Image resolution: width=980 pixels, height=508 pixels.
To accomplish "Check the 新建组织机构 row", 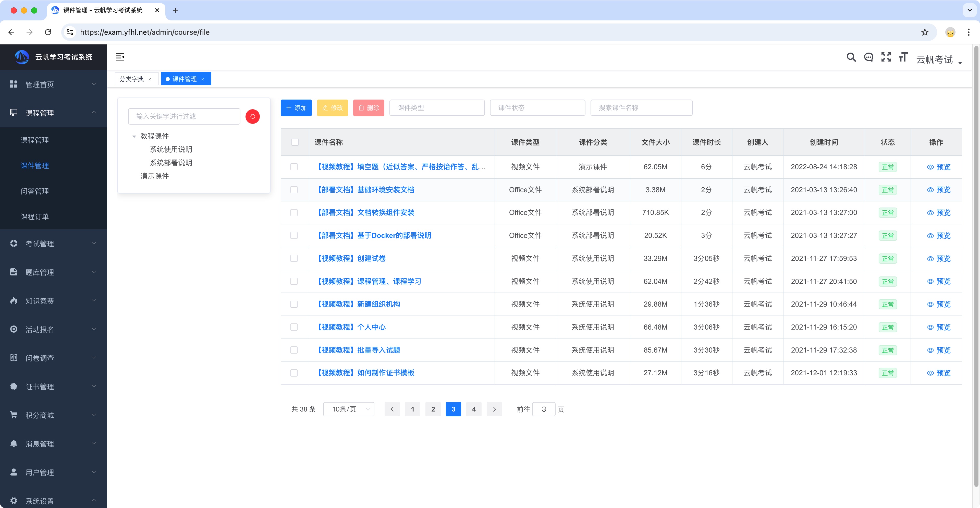I will (294, 304).
